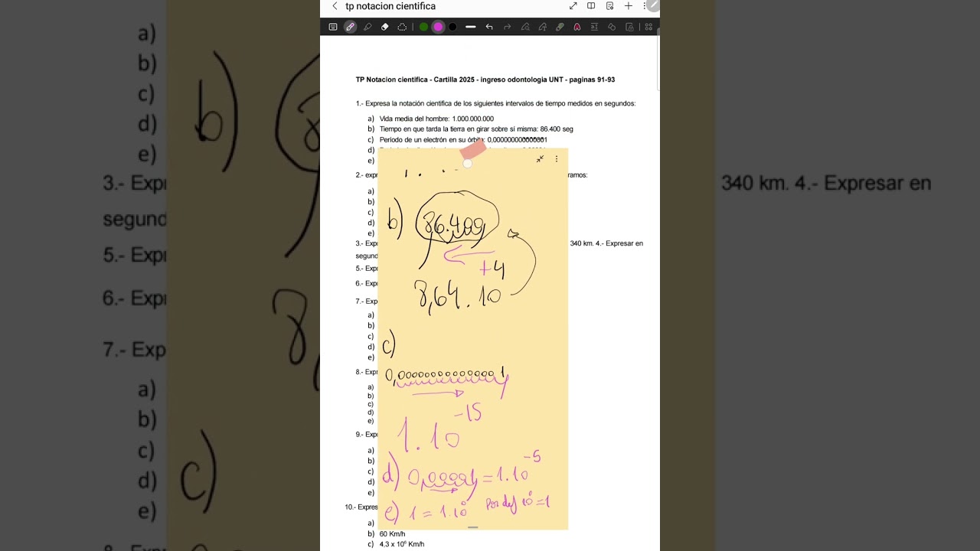980x551 pixels.
Task: Expand the note to full screen
Action: tap(573, 6)
